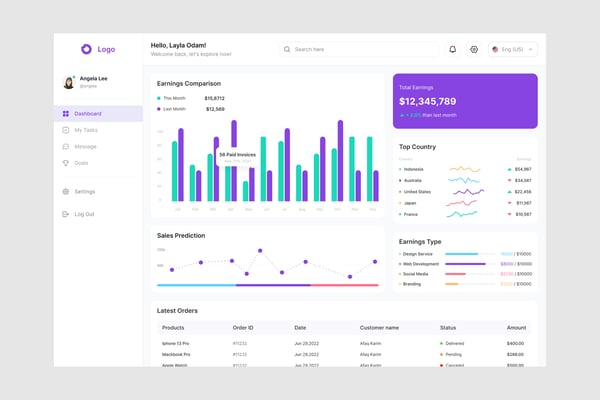Sort by Status column header
The height and width of the screenshot is (400, 600).
[x=448, y=328]
